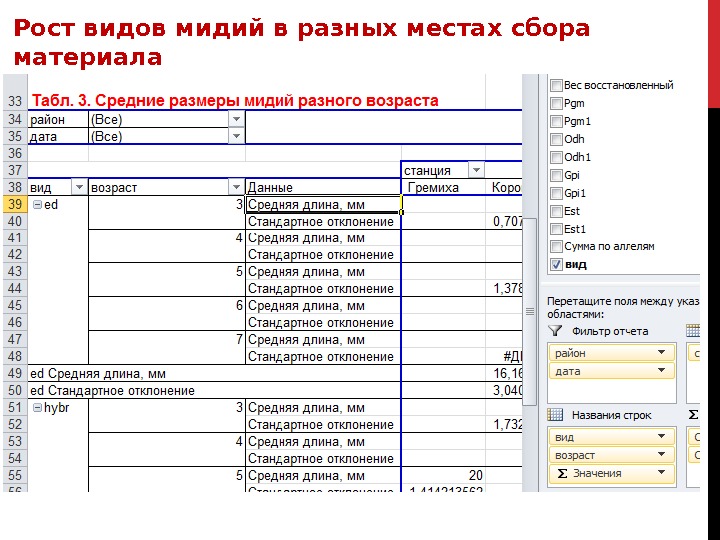Viewport: 720px width, 540px height.
Task: Select cell Средняя длина, мм in row 39
Action: coord(323,204)
